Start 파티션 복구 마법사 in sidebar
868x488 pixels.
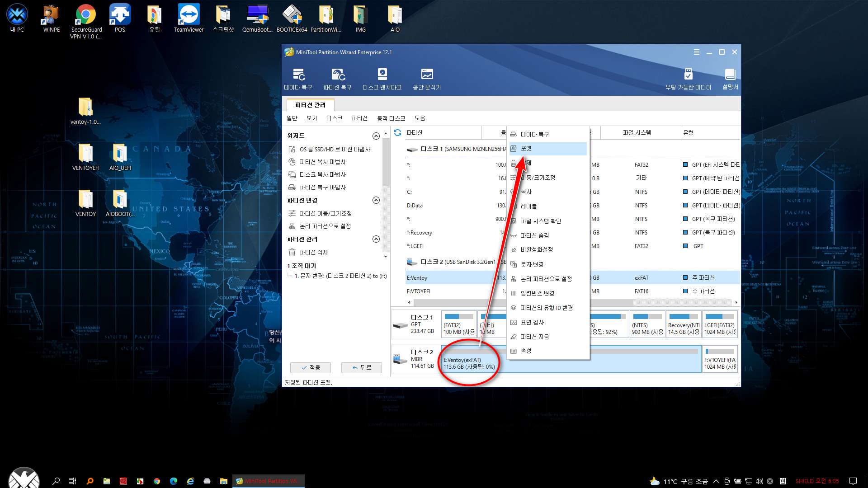coord(317,187)
